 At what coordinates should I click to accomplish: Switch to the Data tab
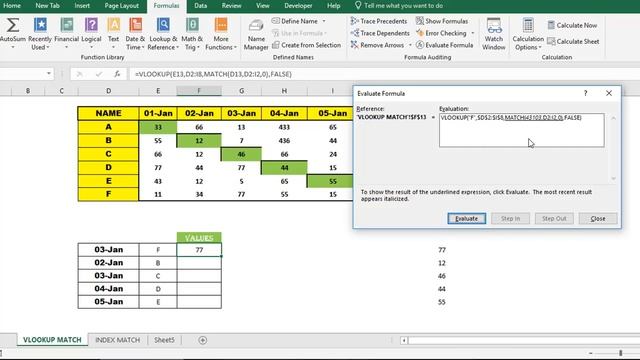coord(200,5)
